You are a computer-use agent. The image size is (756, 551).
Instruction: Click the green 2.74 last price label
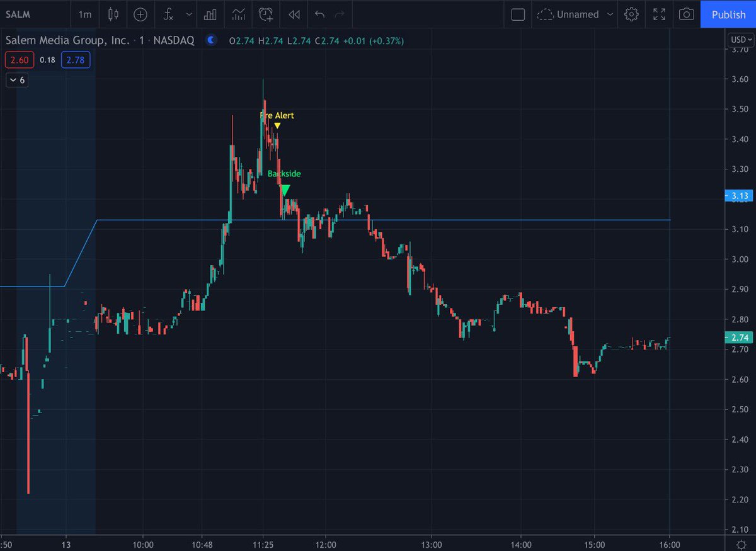click(738, 338)
